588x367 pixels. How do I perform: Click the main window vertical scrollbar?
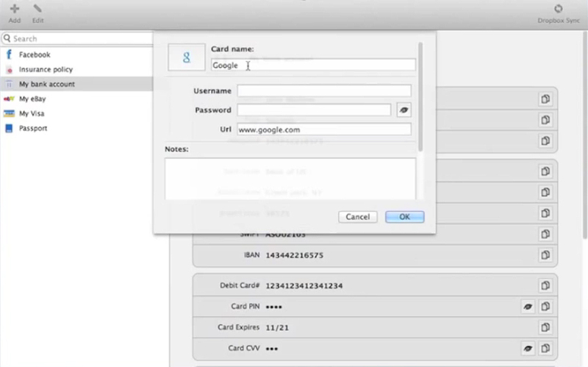pyautogui.click(x=585, y=135)
